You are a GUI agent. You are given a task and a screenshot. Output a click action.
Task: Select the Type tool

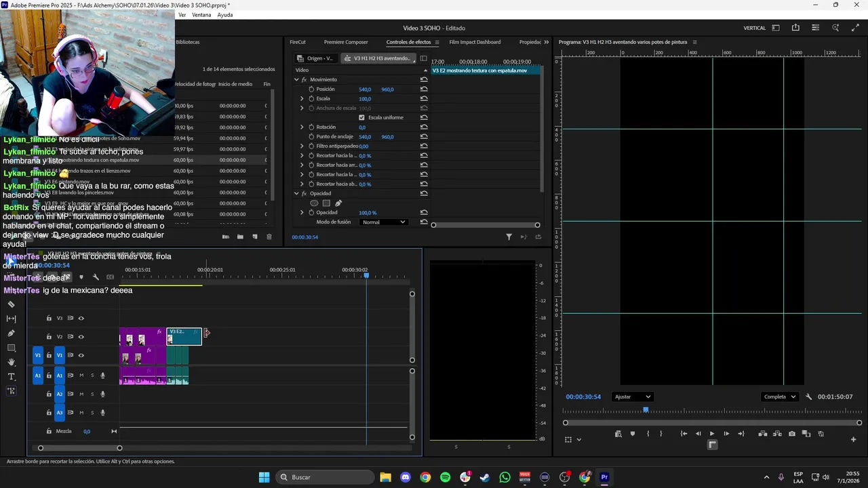11,376
